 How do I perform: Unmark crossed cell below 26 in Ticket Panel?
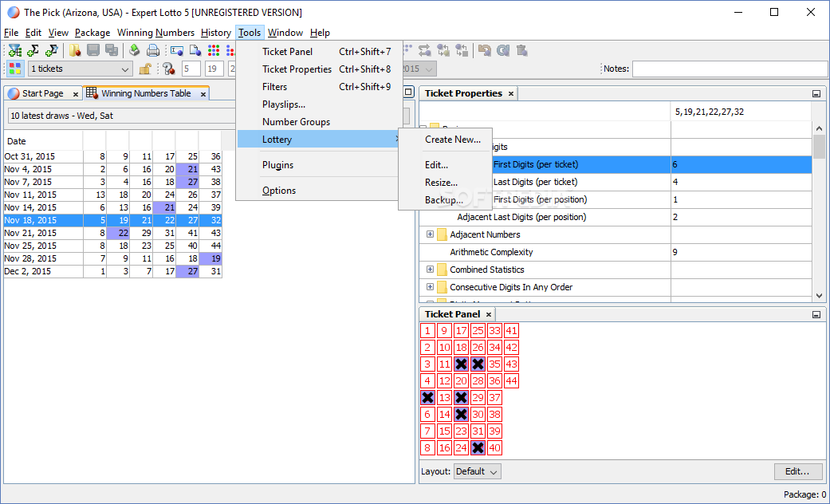pos(478,364)
